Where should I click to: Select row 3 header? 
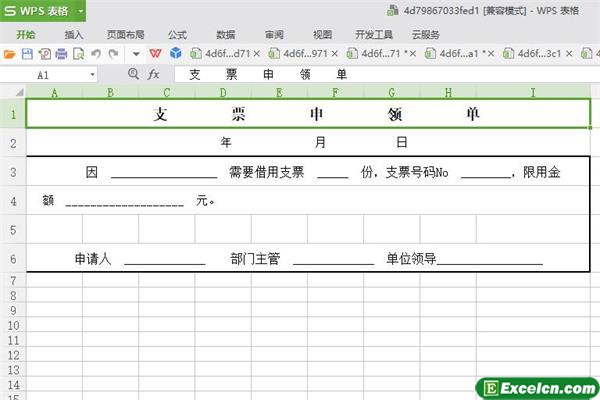click(13, 172)
